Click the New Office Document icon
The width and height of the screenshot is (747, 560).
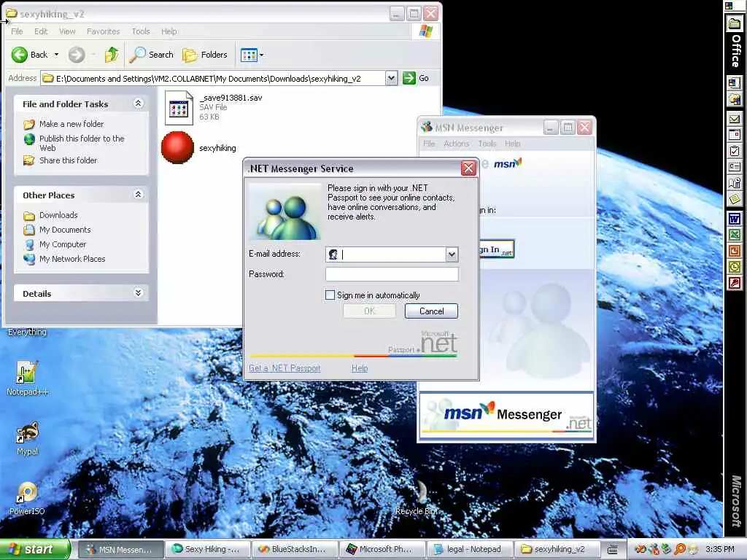point(735,83)
